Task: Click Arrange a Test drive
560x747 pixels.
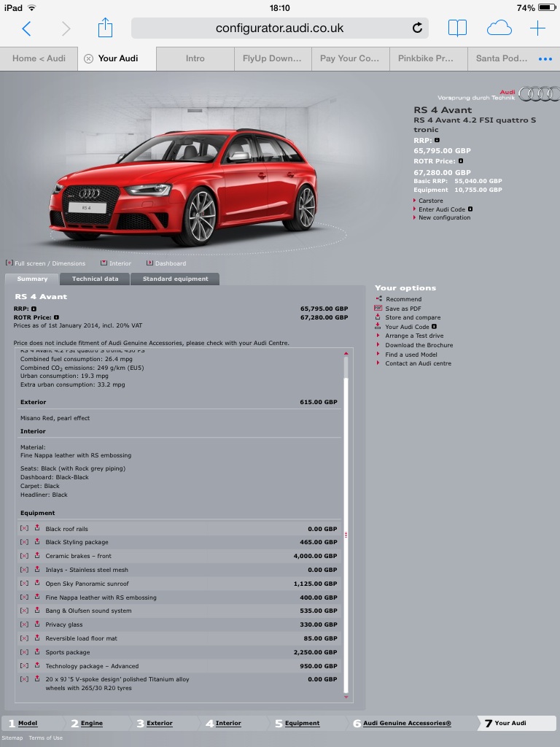Action: click(414, 336)
